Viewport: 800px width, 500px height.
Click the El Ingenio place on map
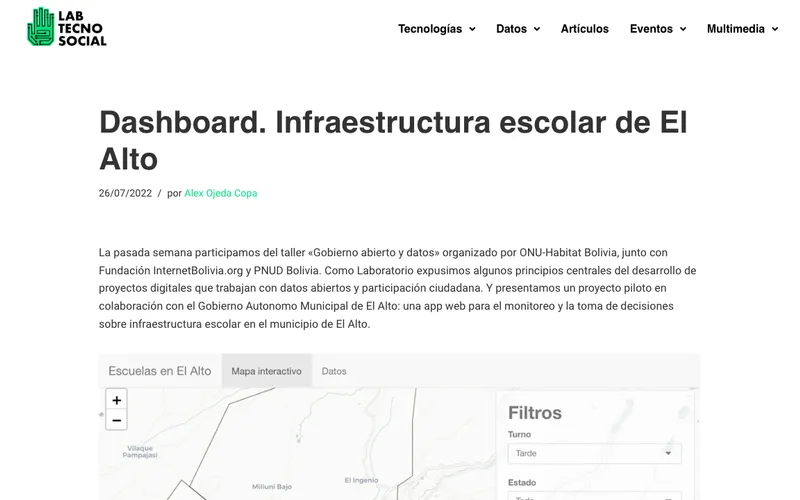359,480
